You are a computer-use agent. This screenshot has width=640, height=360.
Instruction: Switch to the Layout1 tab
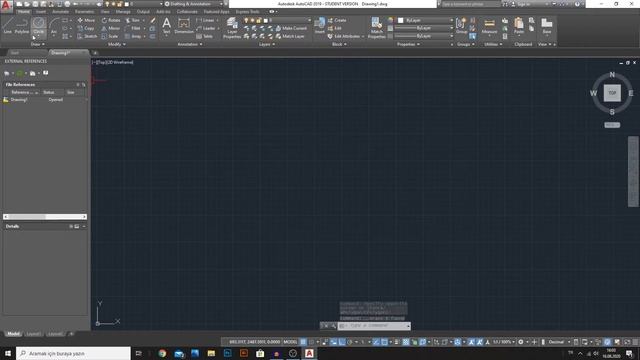pyautogui.click(x=33, y=334)
